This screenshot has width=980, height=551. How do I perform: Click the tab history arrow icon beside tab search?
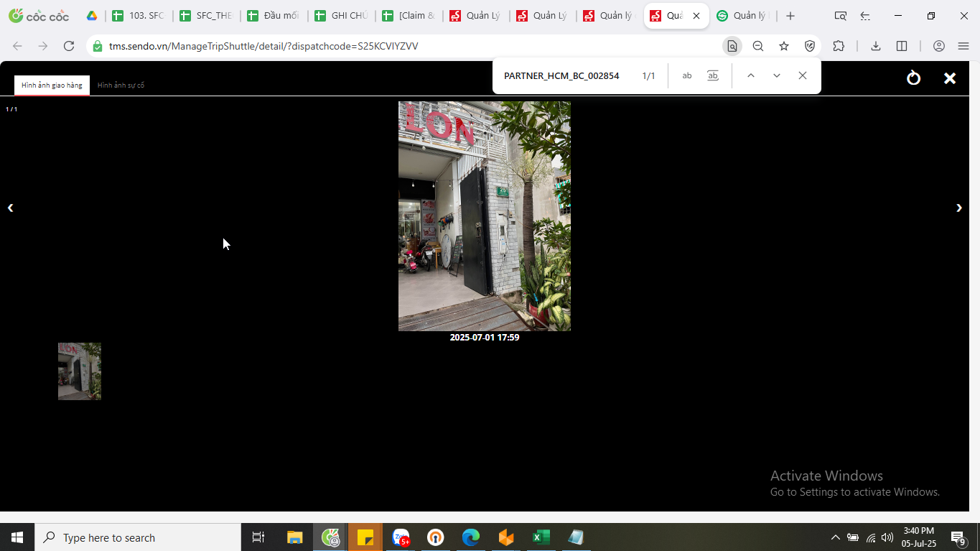[865, 16]
